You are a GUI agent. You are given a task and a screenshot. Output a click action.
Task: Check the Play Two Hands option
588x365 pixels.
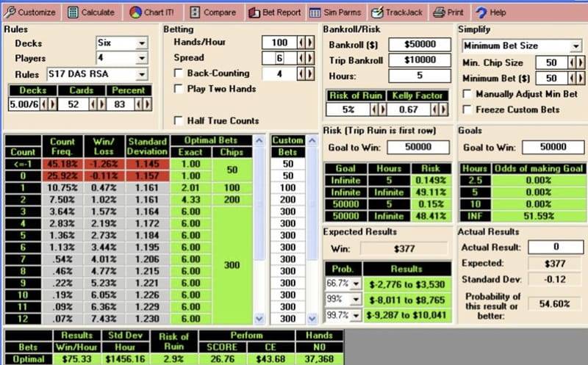[x=179, y=89]
